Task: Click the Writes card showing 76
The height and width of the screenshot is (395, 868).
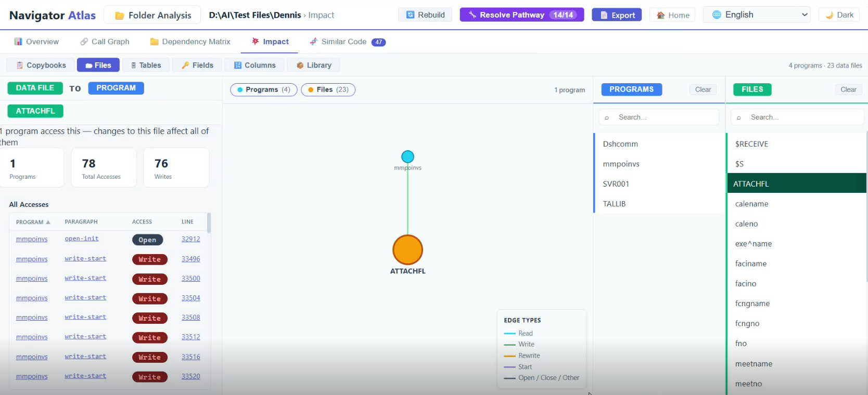Action: 176,168
